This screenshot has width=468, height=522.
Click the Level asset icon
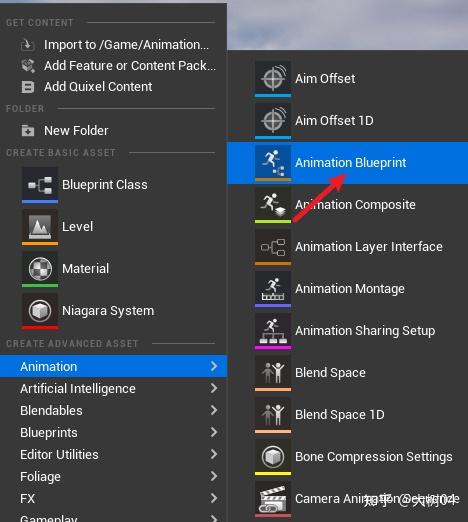[40, 227]
